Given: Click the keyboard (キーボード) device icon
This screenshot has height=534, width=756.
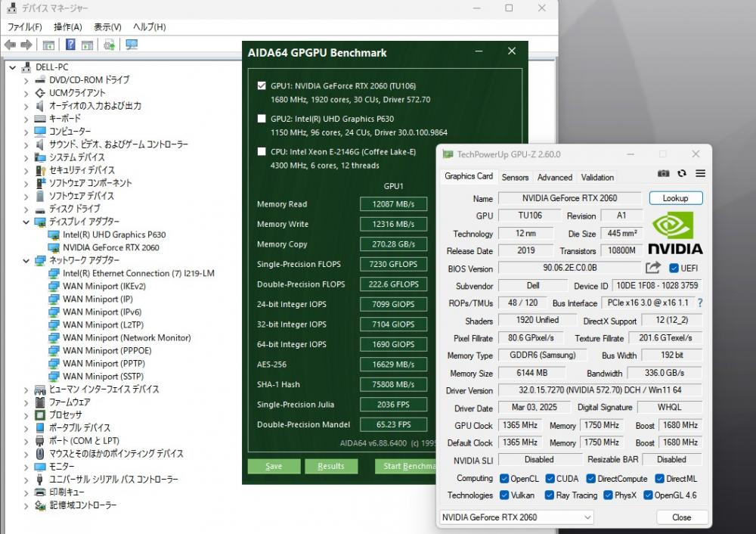Looking at the screenshot, I should (x=40, y=119).
